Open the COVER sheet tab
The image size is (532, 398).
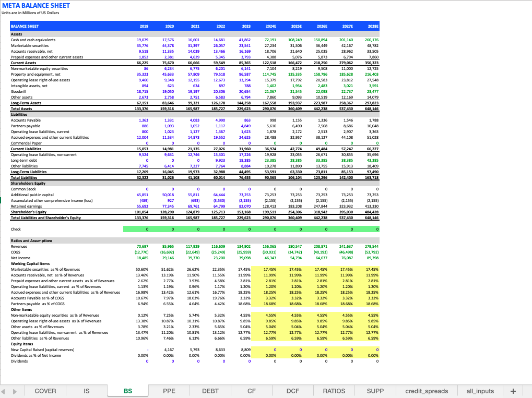[45, 391]
